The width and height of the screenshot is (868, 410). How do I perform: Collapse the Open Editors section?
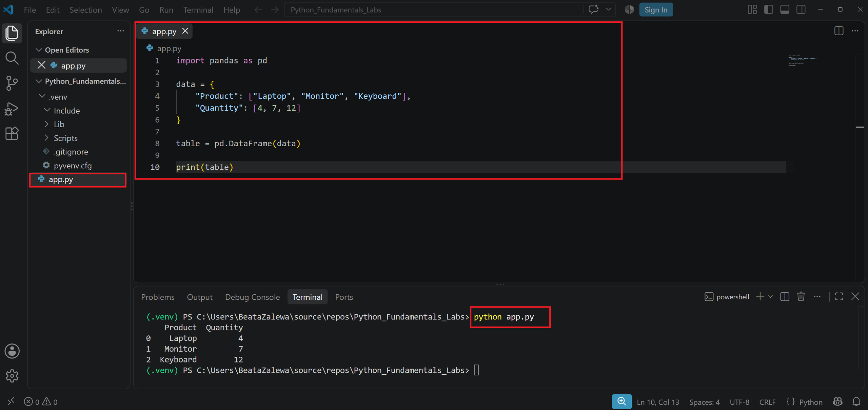click(x=39, y=50)
